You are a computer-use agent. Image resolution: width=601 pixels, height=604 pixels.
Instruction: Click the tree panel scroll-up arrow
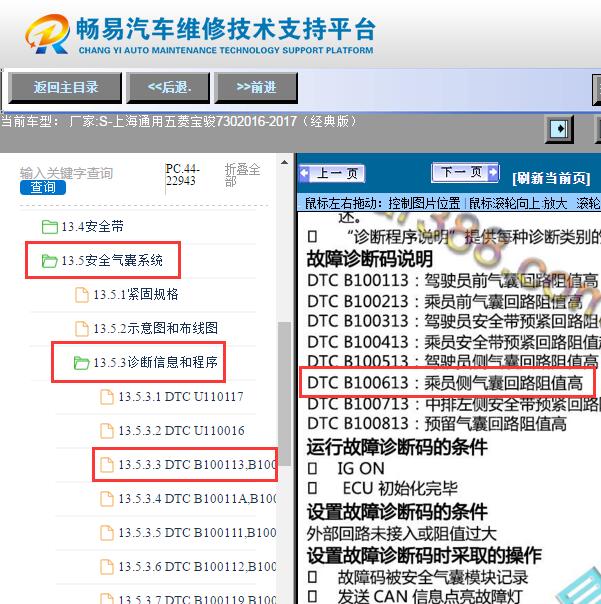284,163
